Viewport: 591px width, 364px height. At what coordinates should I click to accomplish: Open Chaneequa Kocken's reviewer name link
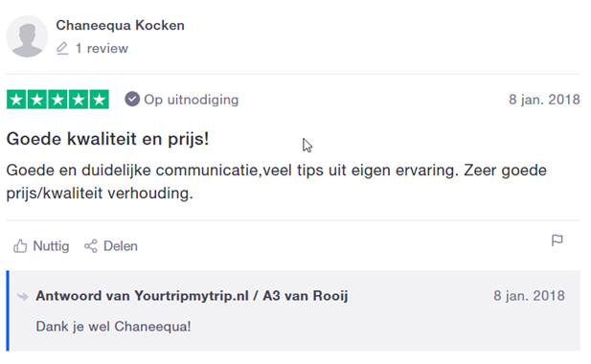coord(121,25)
